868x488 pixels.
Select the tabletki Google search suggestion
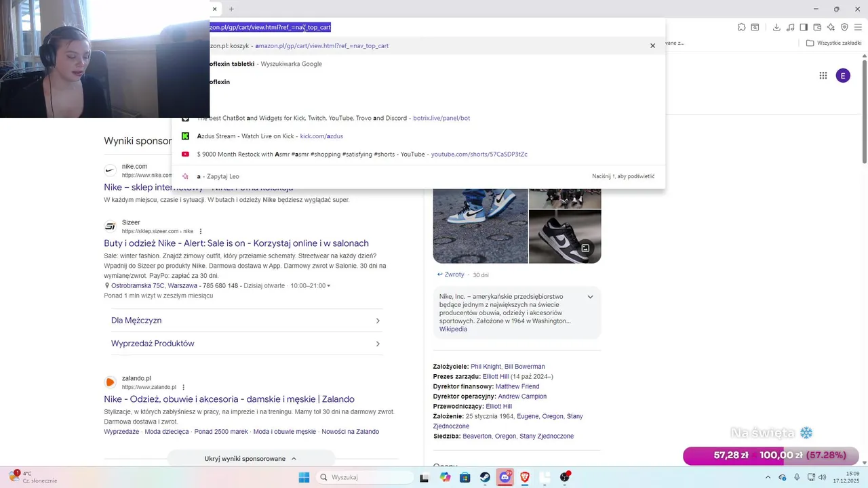coord(418,64)
